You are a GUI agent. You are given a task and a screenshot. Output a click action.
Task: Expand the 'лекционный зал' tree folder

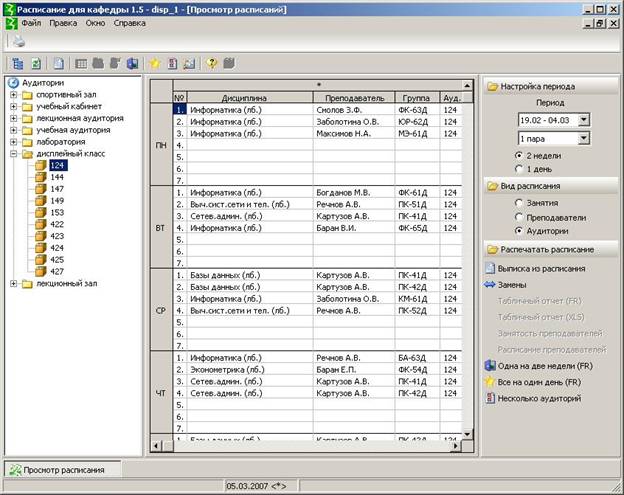(14, 284)
